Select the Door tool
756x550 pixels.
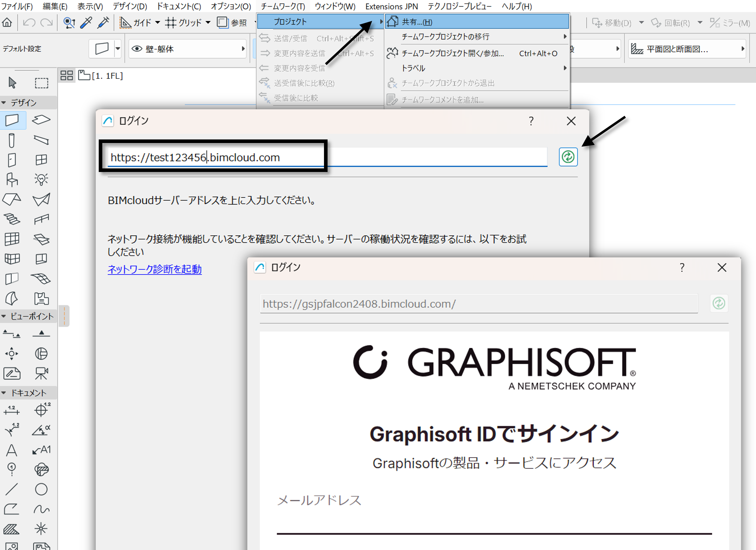[x=12, y=160]
